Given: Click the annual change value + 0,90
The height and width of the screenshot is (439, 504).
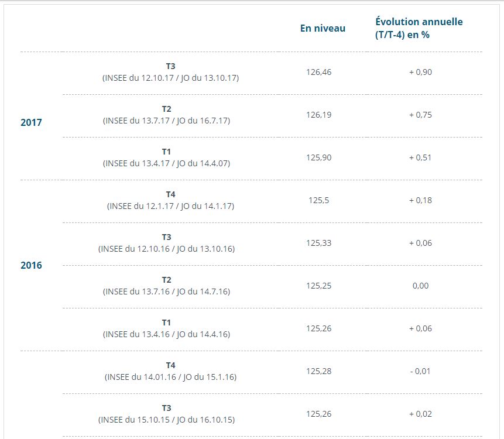Looking at the screenshot, I should (x=420, y=72).
